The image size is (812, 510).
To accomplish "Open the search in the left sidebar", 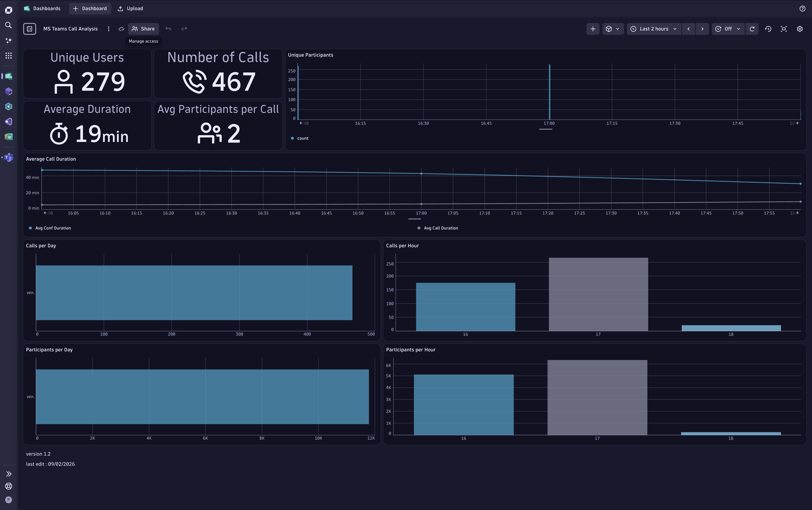I will click(x=8, y=25).
